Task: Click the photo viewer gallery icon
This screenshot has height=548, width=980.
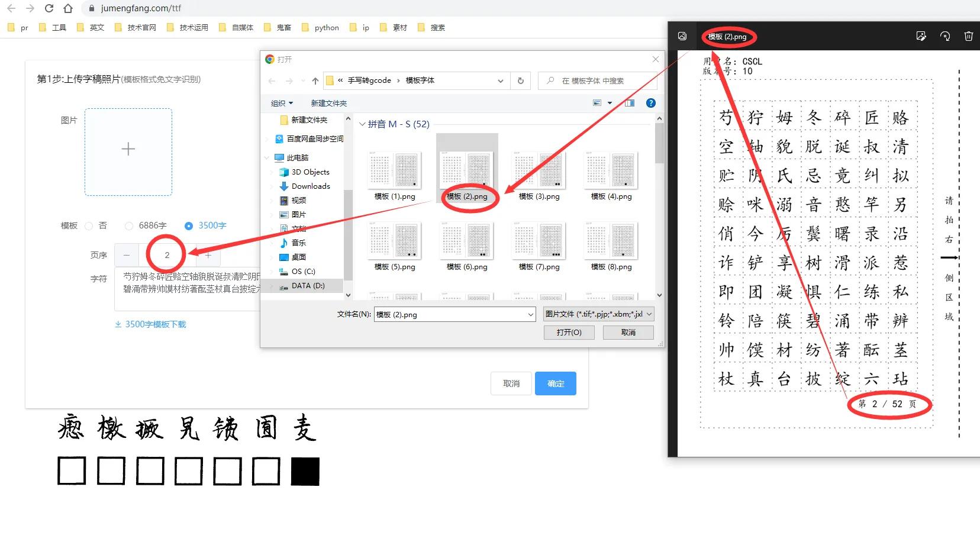Action: (x=682, y=36)
